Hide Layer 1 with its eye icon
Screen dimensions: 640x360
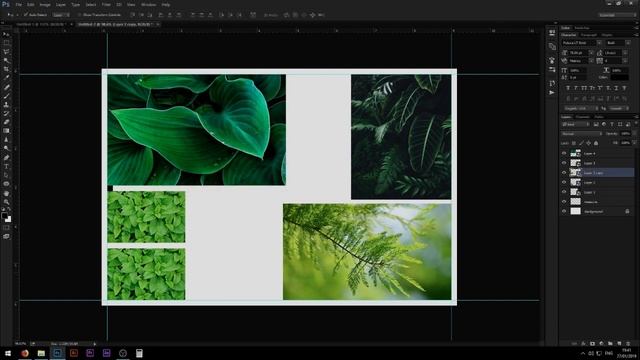tap(564, 192)
